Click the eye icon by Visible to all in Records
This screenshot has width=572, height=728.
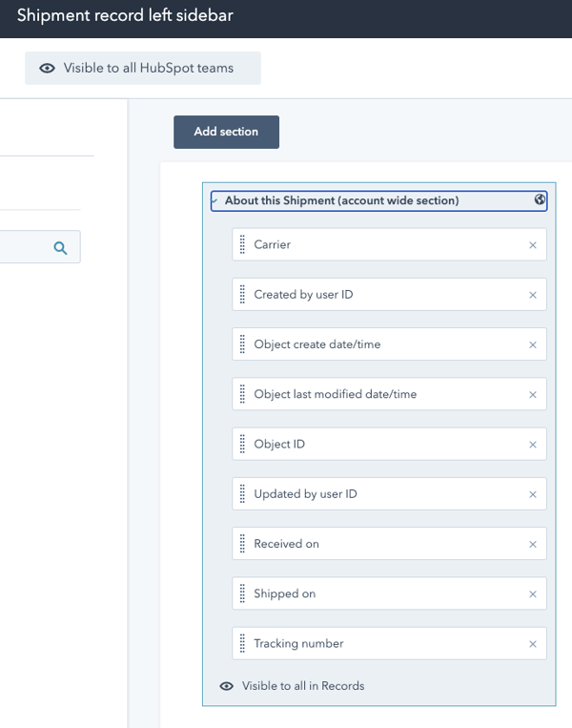coord(226,686)
